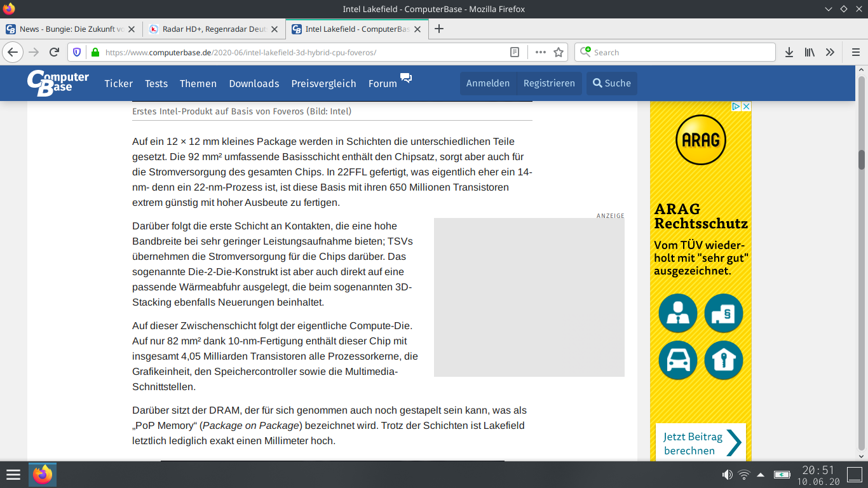This screenshot has height=488, width=868.
Task: Open Preisvergleich section
Action: click(x=323, y=83)
